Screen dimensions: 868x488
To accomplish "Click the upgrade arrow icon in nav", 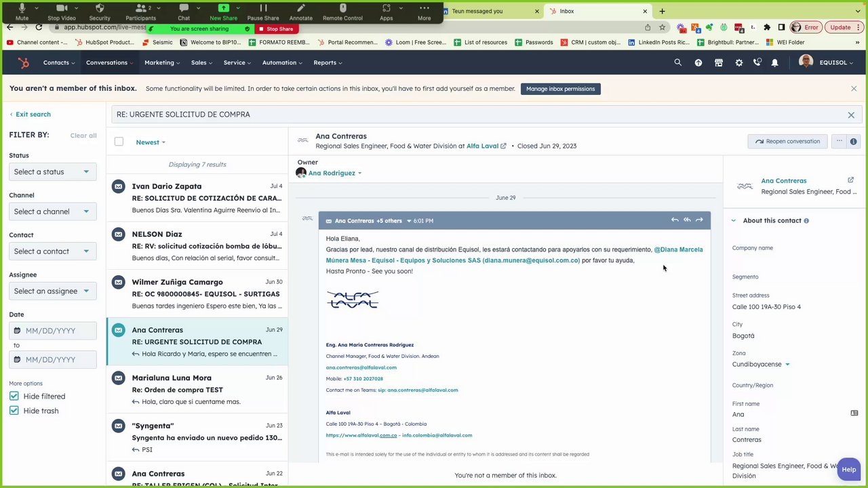I will click(x=698, y=62).
